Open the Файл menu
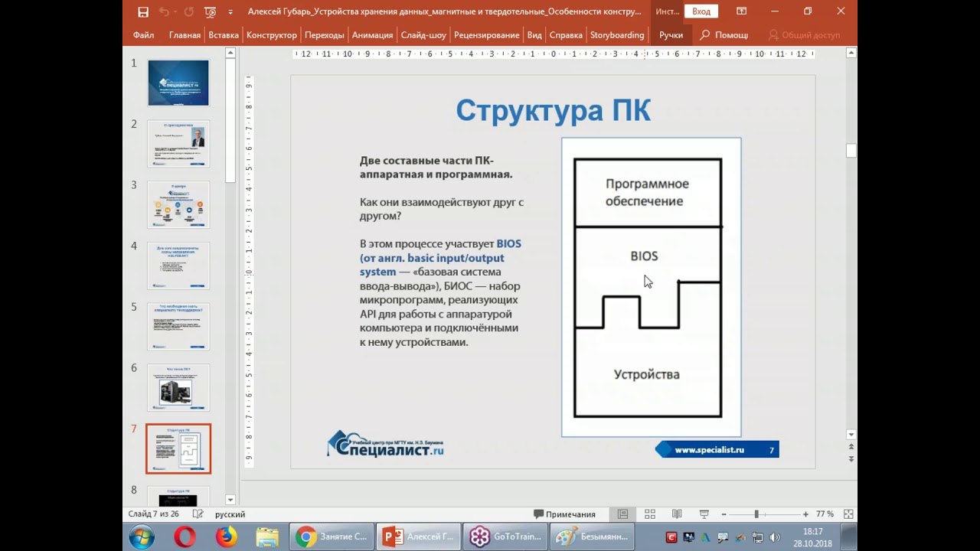The width and height of the screenshot is (980, 551). tap(143, 35)
